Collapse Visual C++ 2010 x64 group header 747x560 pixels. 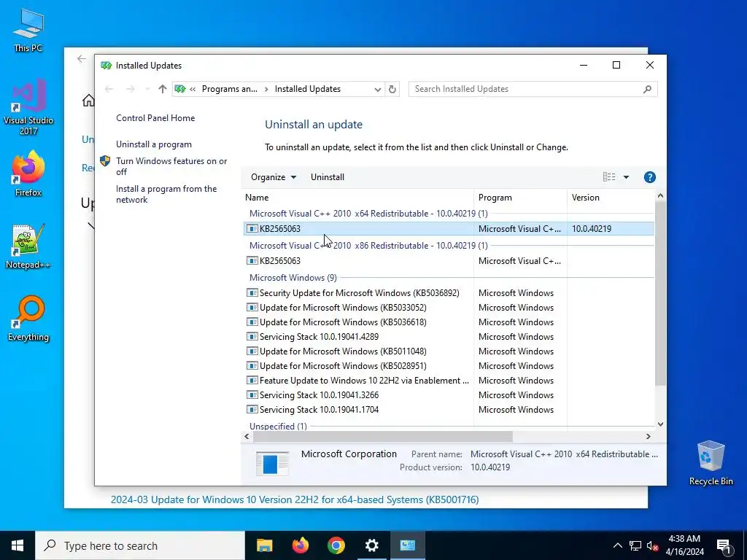(x=368, y=214)
